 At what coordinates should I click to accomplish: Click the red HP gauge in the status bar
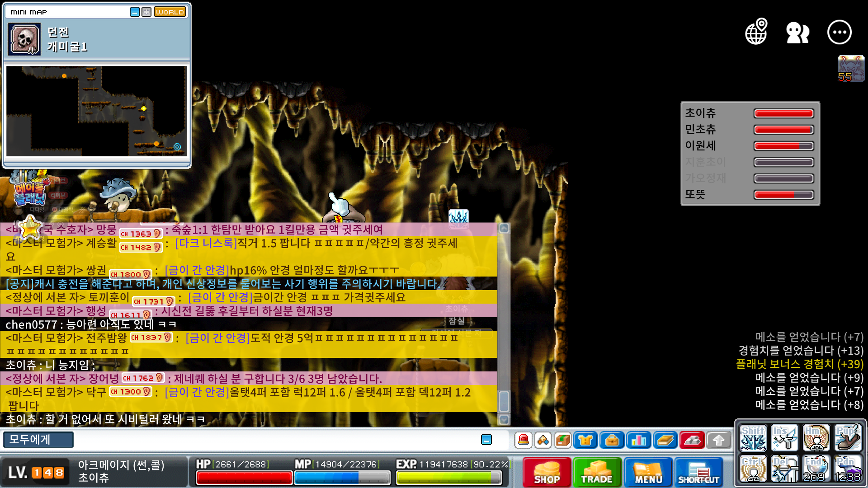244,478
